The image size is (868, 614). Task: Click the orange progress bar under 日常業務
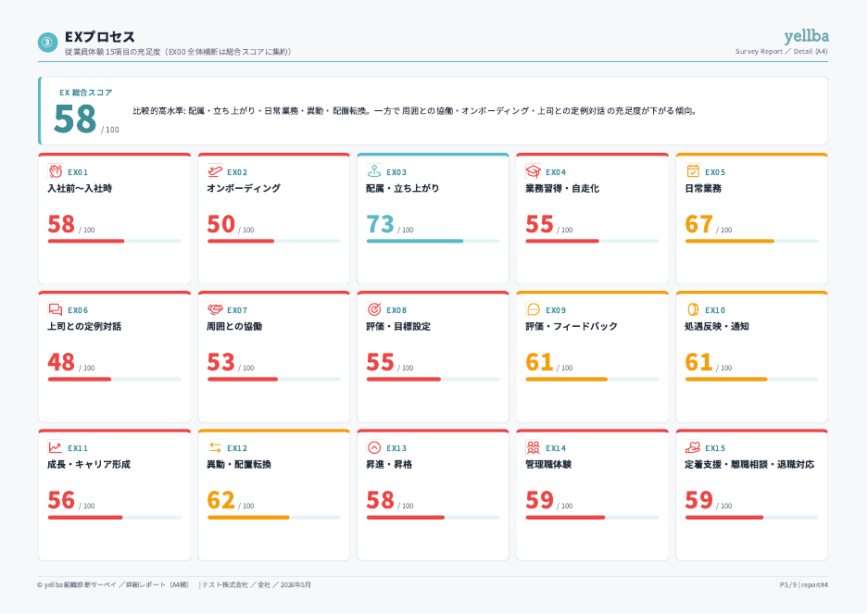(752, 242)
